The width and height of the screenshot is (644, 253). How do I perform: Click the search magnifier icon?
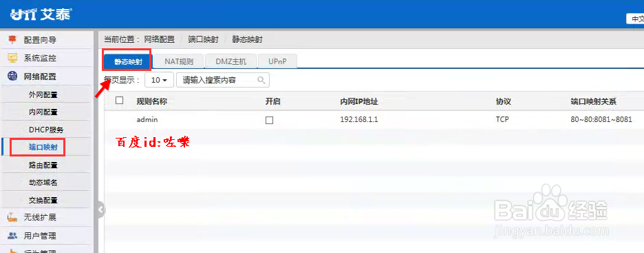click(x=261, y=80)
